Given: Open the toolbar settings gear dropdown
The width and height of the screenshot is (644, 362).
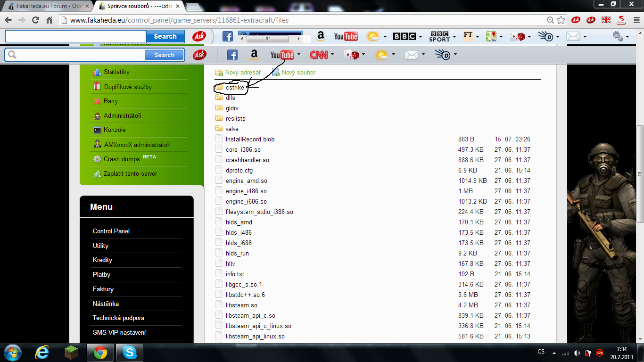Looking at the screenshot, I should [627, 37].
